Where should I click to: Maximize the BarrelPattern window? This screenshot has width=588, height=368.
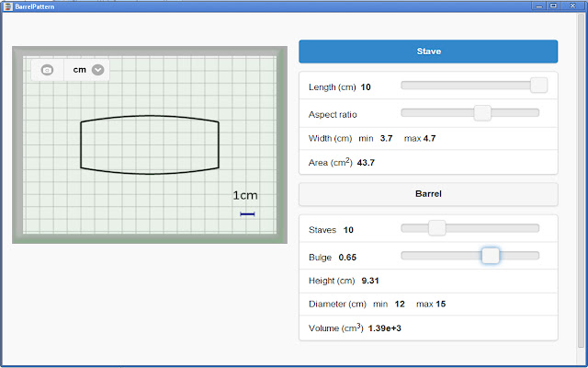[553, 6]
